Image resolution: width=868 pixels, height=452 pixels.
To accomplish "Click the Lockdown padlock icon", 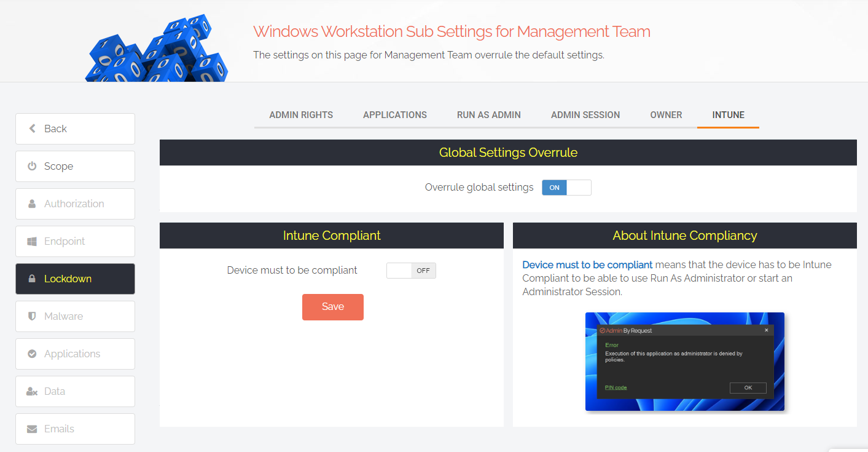I will [32, 279].
